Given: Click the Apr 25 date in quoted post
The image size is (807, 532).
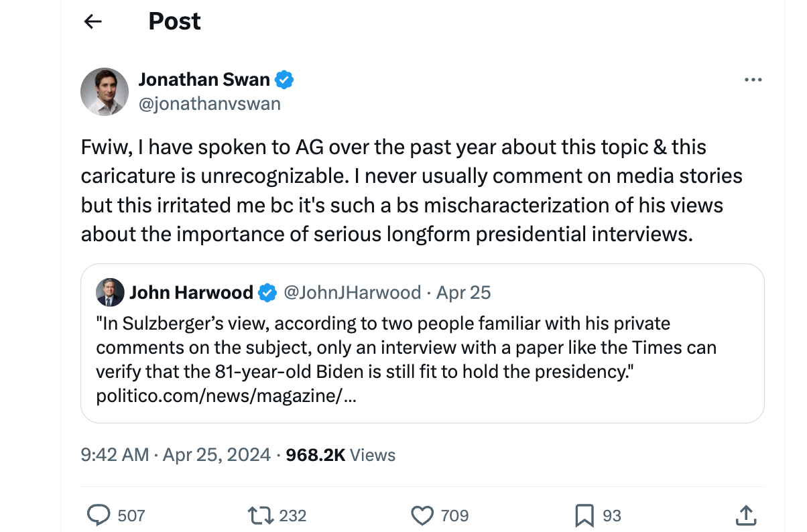Looking at the screenshot, I should tap(463, 293).
